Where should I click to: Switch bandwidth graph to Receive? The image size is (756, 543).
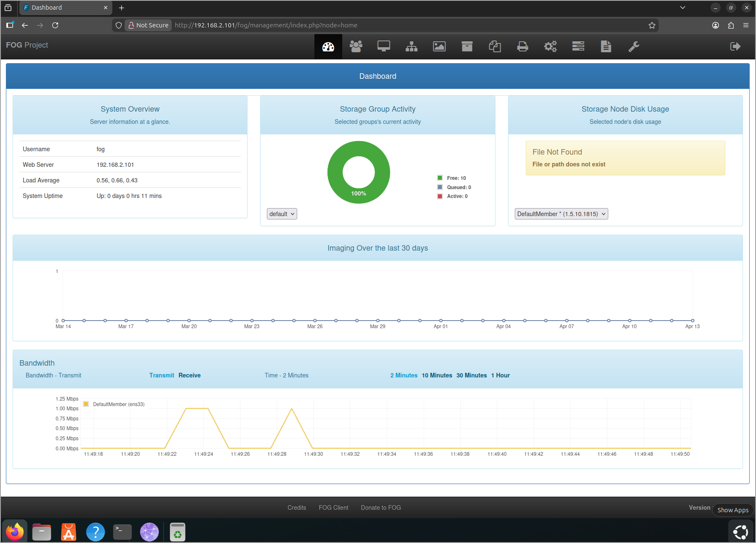[189, 375]
